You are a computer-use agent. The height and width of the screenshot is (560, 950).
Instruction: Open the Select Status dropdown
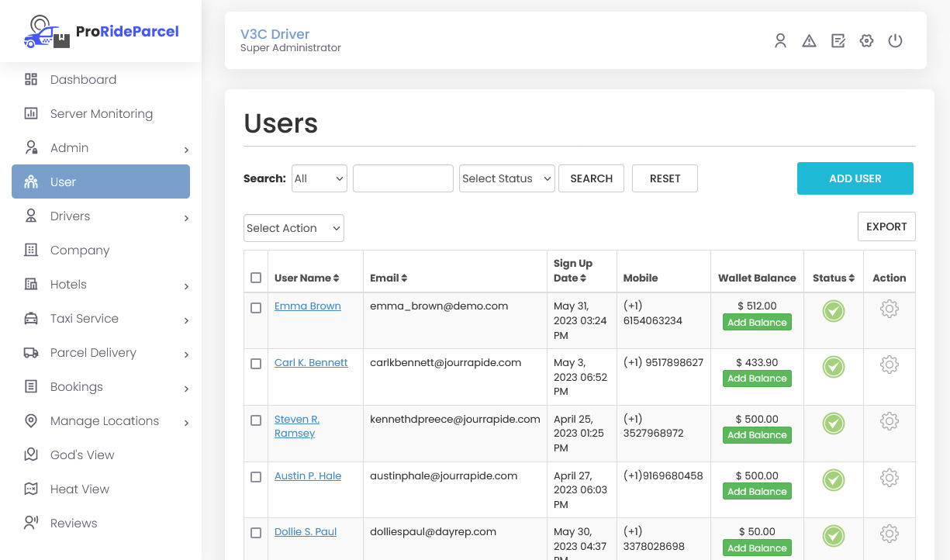coord(507,178)
